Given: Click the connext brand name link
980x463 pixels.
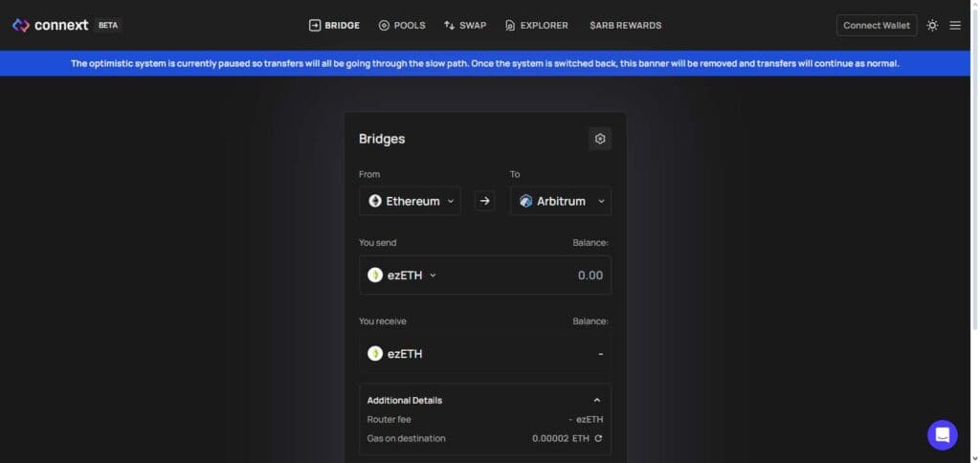Looking at the screenshot, I should click(x=61, y=26).
